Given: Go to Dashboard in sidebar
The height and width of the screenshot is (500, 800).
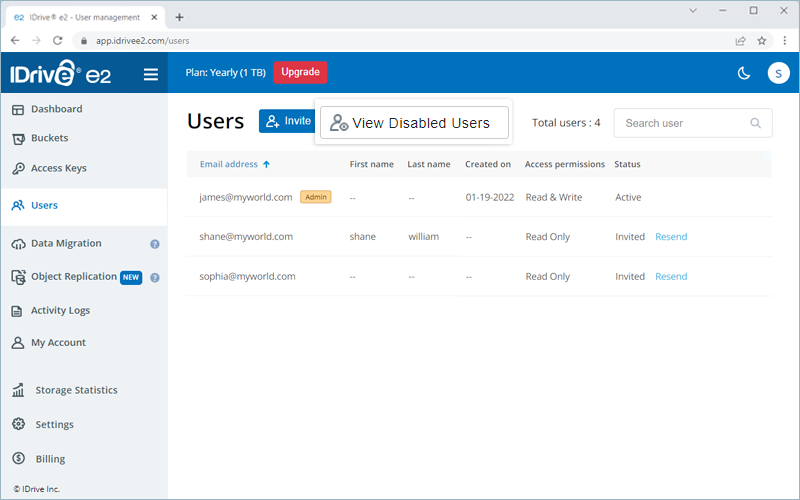Looking at the screenshot, I should click(x=57, y=109).
